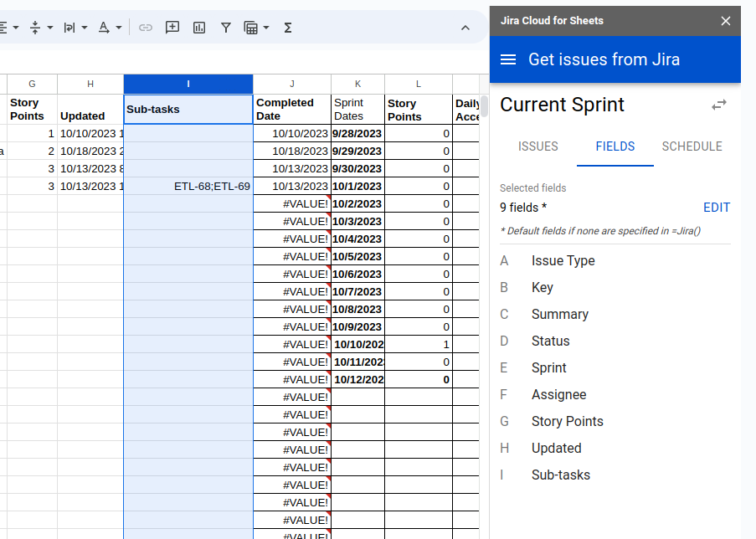
Task: Switch to the ISSUES tab
Action: pos(537,146)
